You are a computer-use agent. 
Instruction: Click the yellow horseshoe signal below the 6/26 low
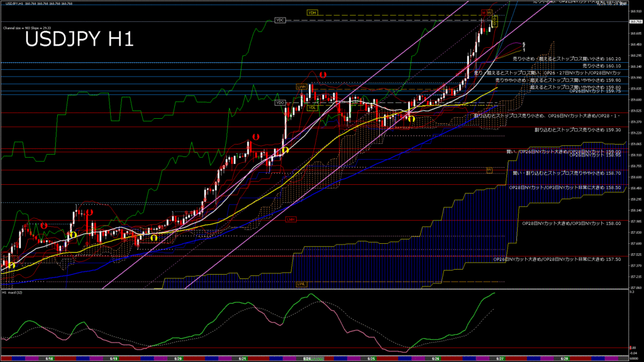411,119
